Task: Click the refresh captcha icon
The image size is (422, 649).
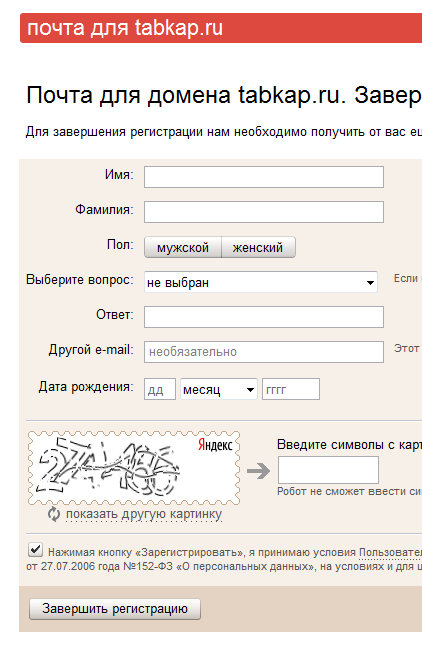Action: (54, 514)
